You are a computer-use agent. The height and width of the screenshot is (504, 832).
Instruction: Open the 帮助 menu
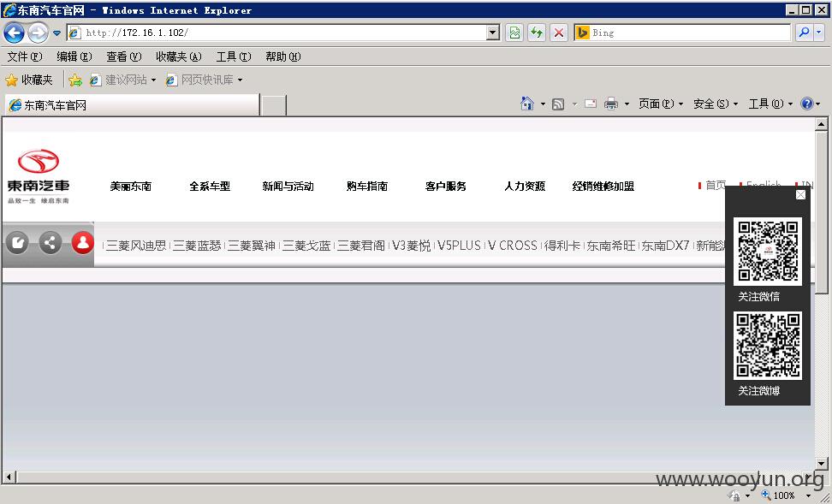282,56
